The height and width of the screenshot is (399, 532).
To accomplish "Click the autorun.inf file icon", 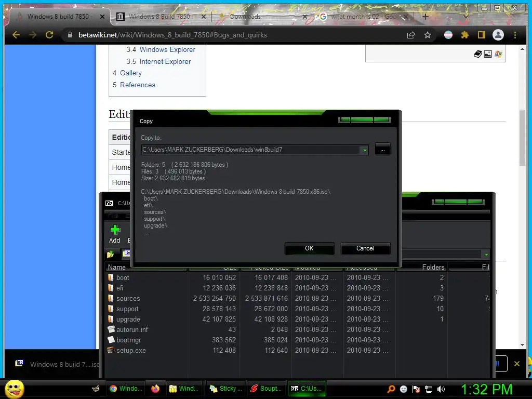I will click(x=111, y=329).
